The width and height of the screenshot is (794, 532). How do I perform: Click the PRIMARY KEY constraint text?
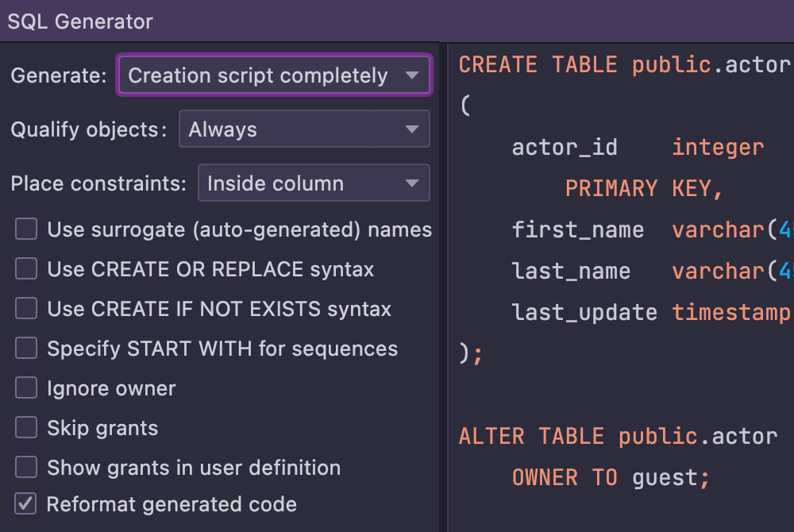(643, 188)
